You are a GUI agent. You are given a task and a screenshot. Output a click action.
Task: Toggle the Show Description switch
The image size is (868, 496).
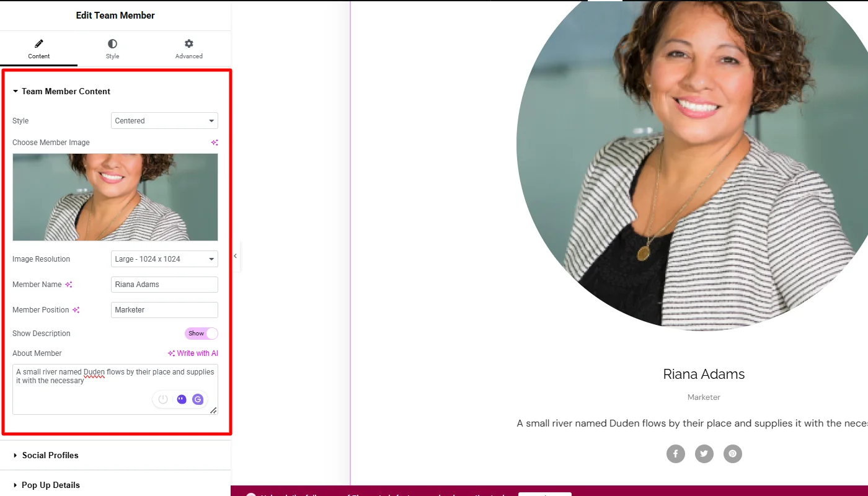pos(201,334)
